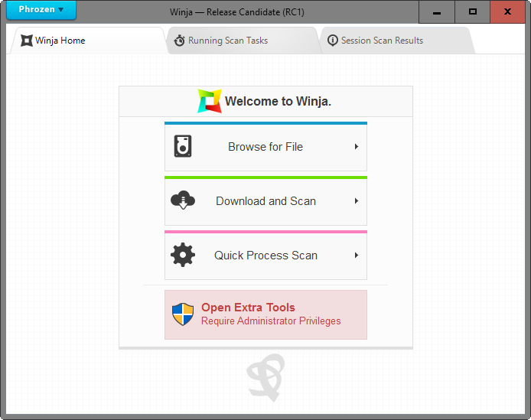
Task: Click the gear icon for process scan
Action: 183,255
